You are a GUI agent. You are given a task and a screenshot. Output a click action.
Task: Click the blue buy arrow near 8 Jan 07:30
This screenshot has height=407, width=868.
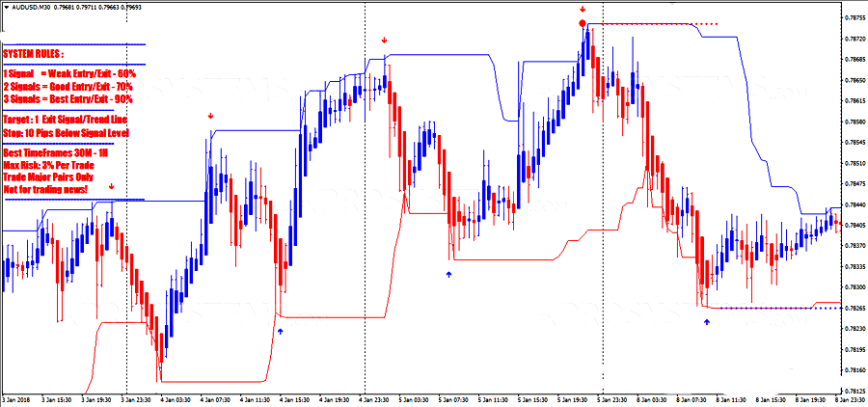click(706, 321)
